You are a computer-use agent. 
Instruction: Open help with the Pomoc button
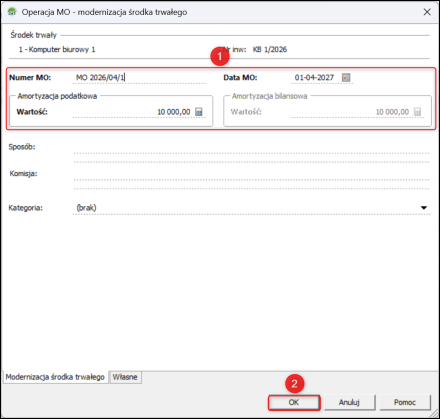click(405, 402)
